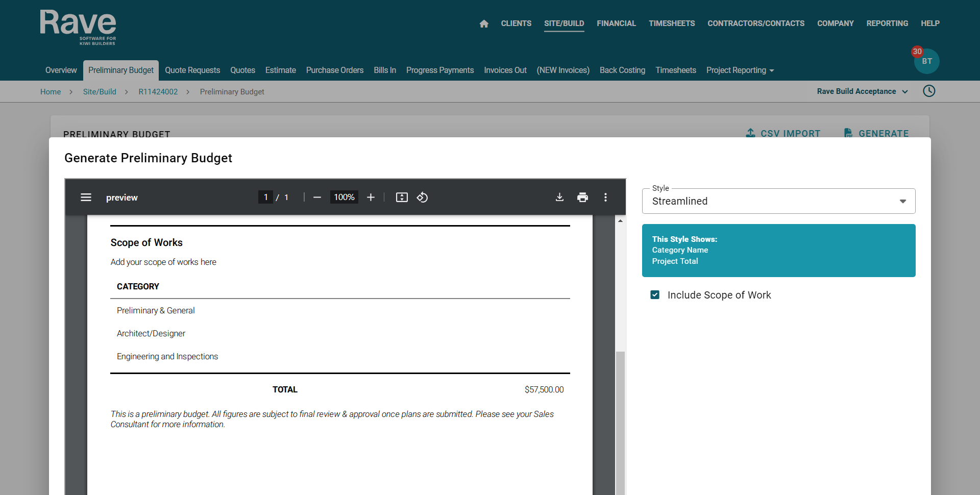Image resolution: width=980 pixels, height=495 pixels.
Task: Switch to the Back Costing tab
Action: click(622, 70)
